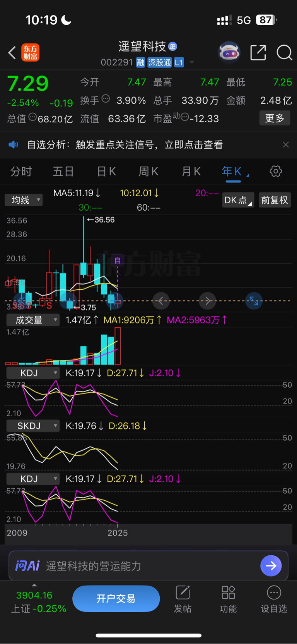The height and width of the screenshot is (644, 297).
Task: Tap the 2025 year axis label
Action: [118, 533]
